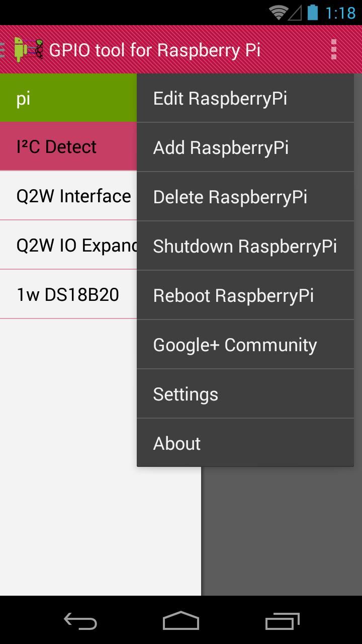Select Reboot RaspberryPi menu item
Screen dimensions: 362x644
(x=234, y=295)
